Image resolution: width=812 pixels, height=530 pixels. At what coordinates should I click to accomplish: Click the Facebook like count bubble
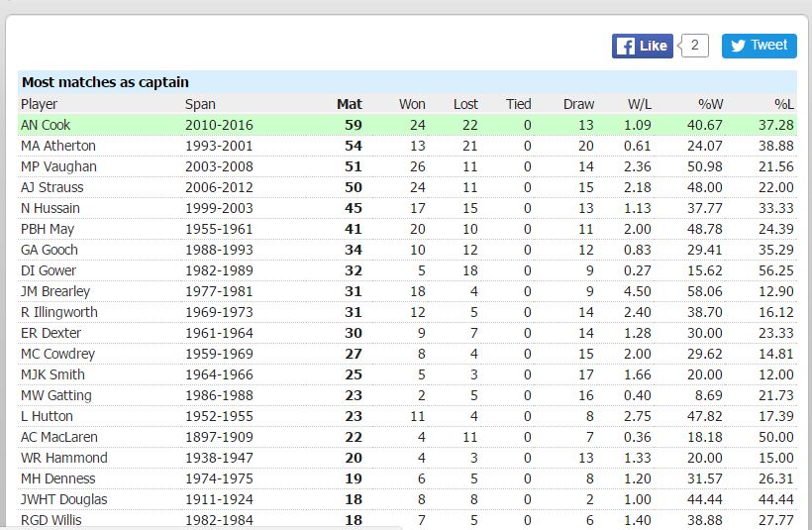pyautogui.click(x=694, y=46)
